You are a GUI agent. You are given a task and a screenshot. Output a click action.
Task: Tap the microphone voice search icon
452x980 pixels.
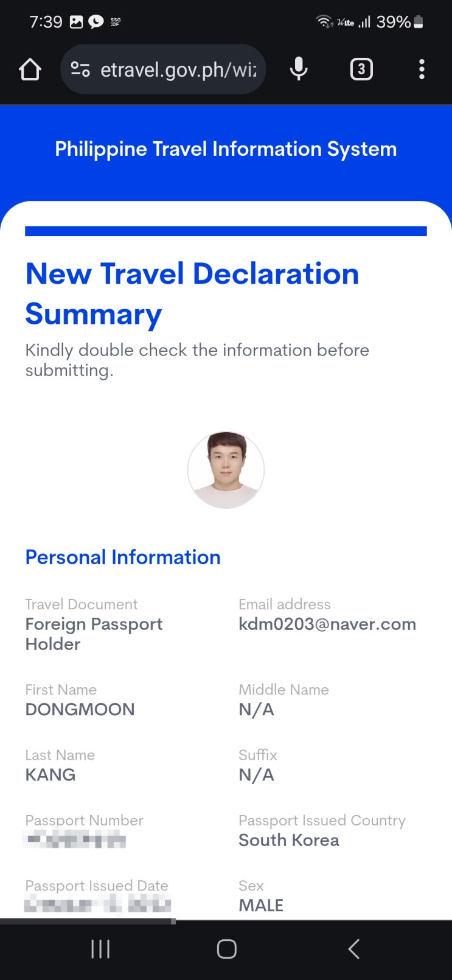pos(299,69)
